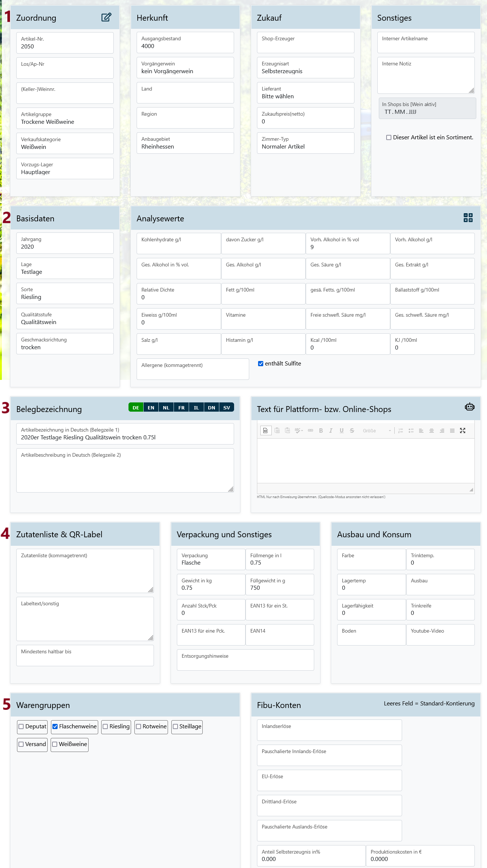Image resolution: width=487 pixels, height=868 pixels.
Task: Toggle source code mode in the editor
Action: [x=265, y=430]
